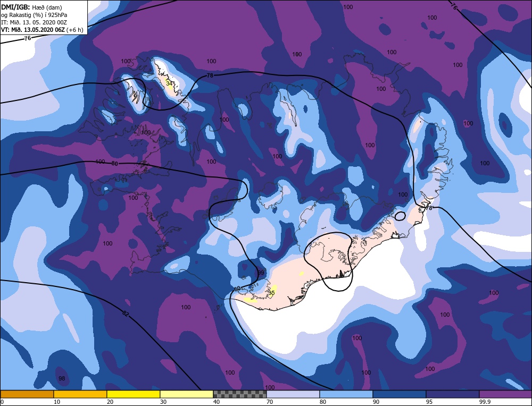Select the '70' legend tick label
Viewport: 532px width, 406px height.
pos(270,402)
